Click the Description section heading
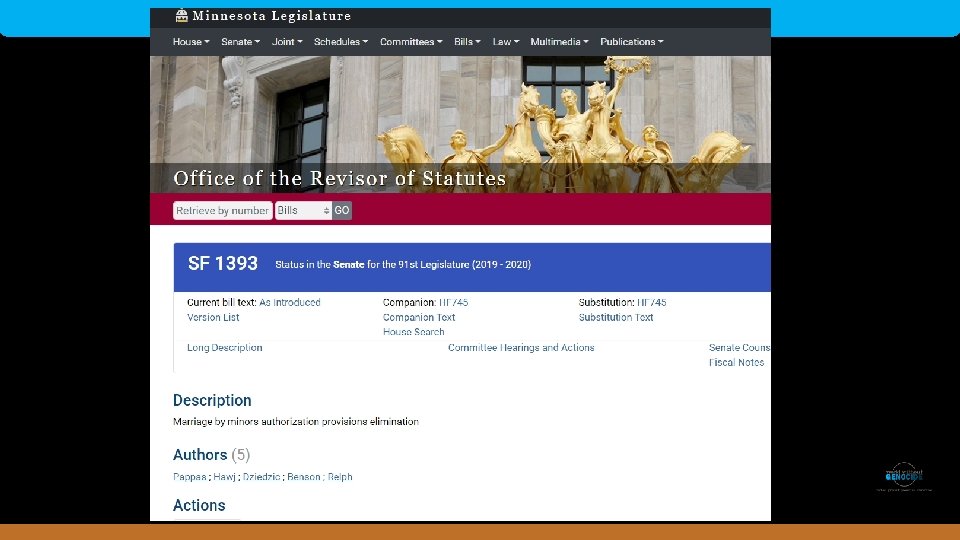Image resolution: width=960 pixels, height=540 pixels. pyautogui.click(x=212, y=400)
